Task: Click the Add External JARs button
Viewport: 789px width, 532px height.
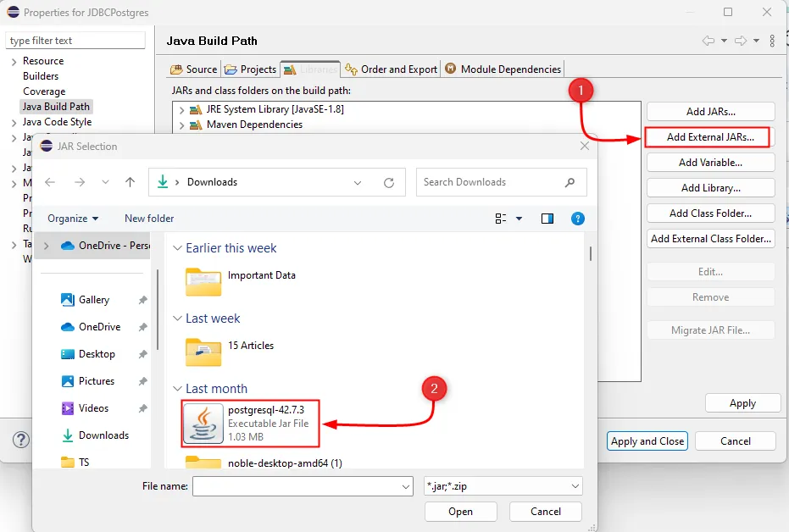Action: coord(709,137)
